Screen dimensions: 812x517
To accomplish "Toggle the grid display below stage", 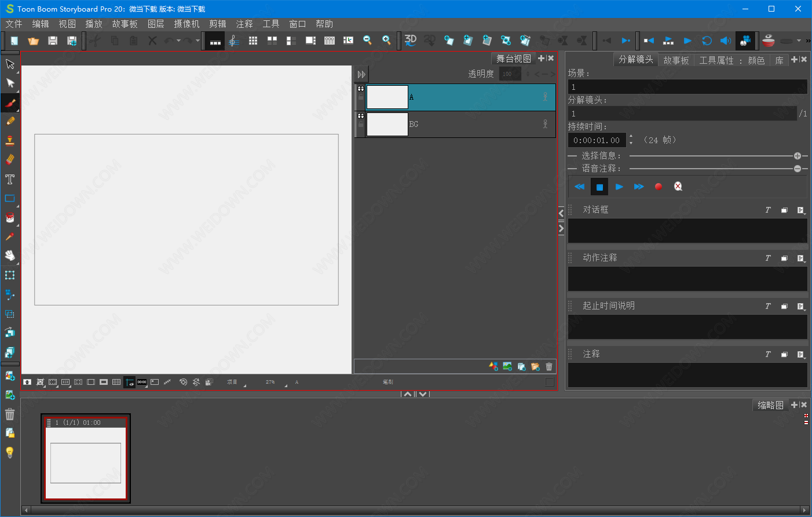I will click(x=116, y=382).
